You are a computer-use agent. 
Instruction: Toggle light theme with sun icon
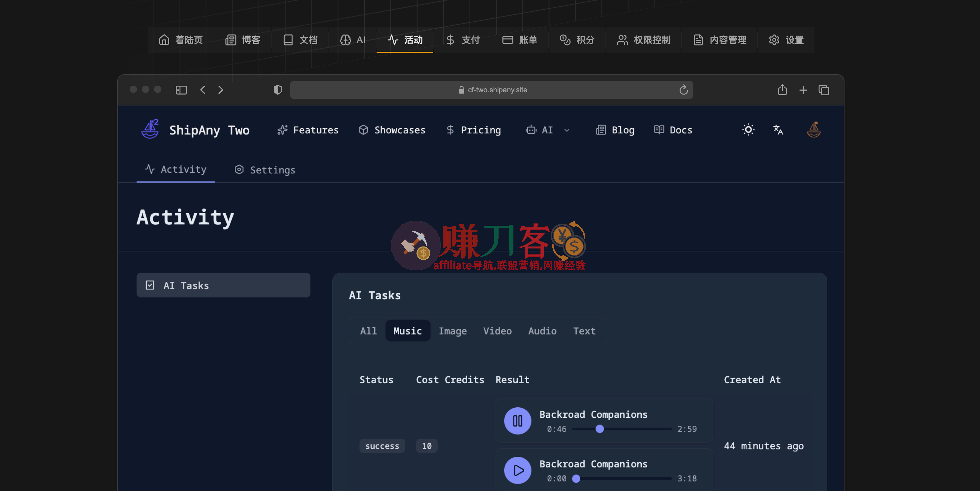[x=748, y=130]
